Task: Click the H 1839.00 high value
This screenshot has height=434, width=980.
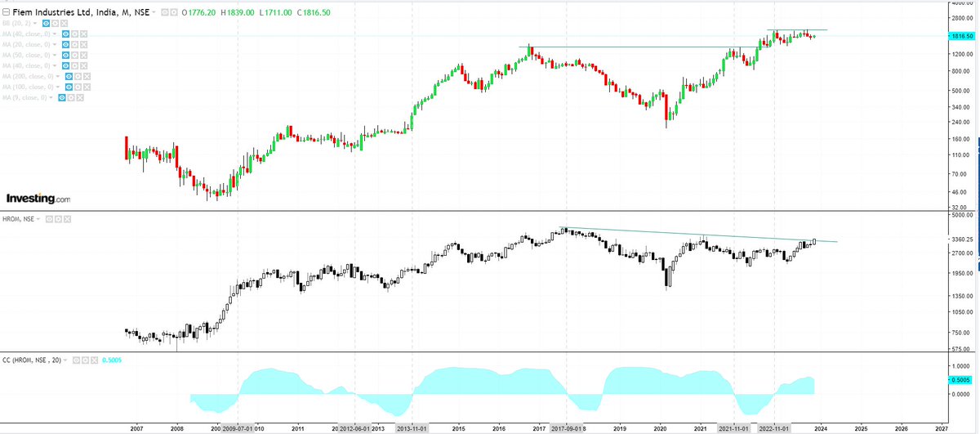Action: pos(238,12)
